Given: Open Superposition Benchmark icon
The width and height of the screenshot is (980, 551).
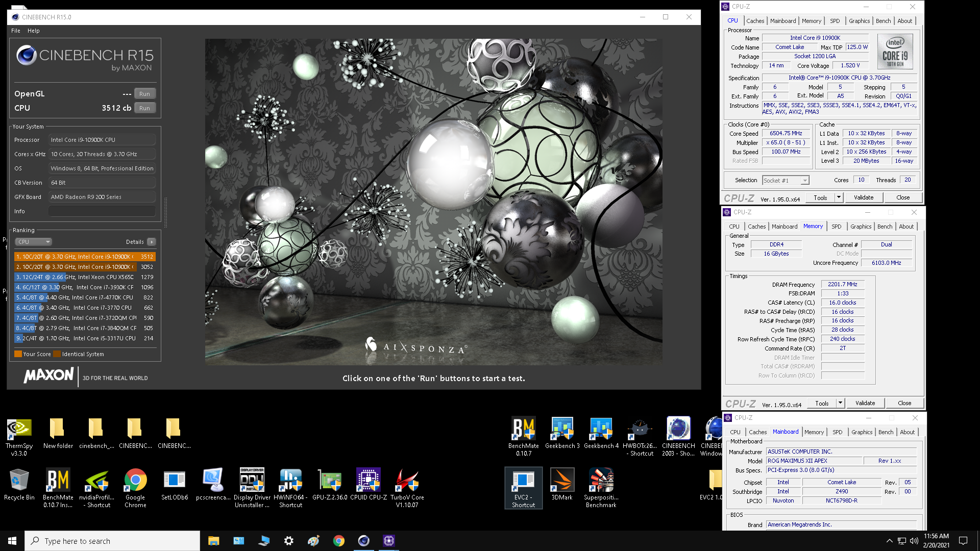Looking at the screenshot, I should (601, 488).
